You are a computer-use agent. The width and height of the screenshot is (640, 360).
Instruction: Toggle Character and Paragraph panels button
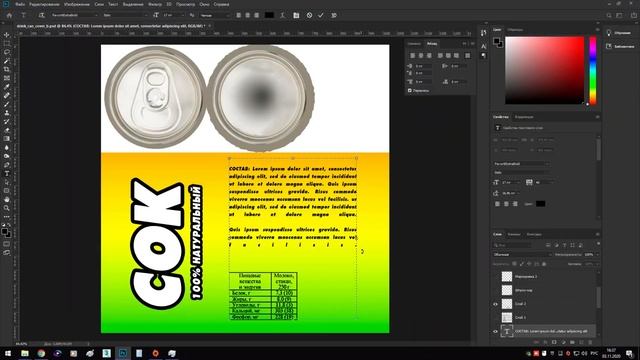click(296, 15)
